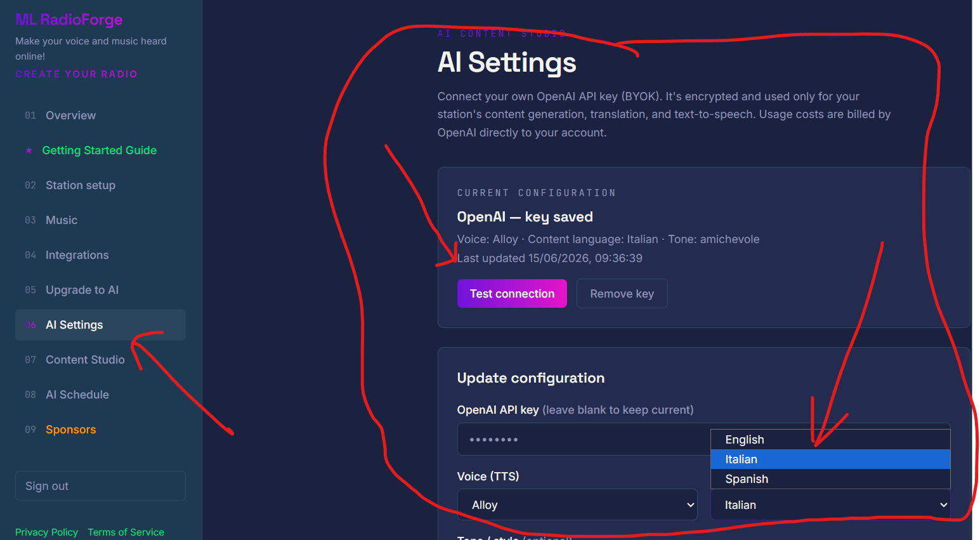Viewport: 980px width, 540px height.
Task: Open the Terms of Service link
Action: pos(126,532)
